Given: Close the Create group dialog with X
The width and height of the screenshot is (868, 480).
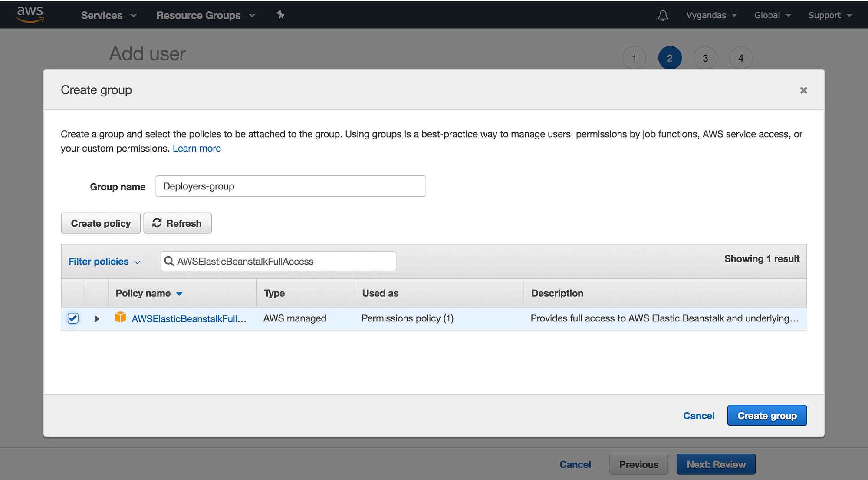Looking at the screenshot, I should (x=803, y=90).
